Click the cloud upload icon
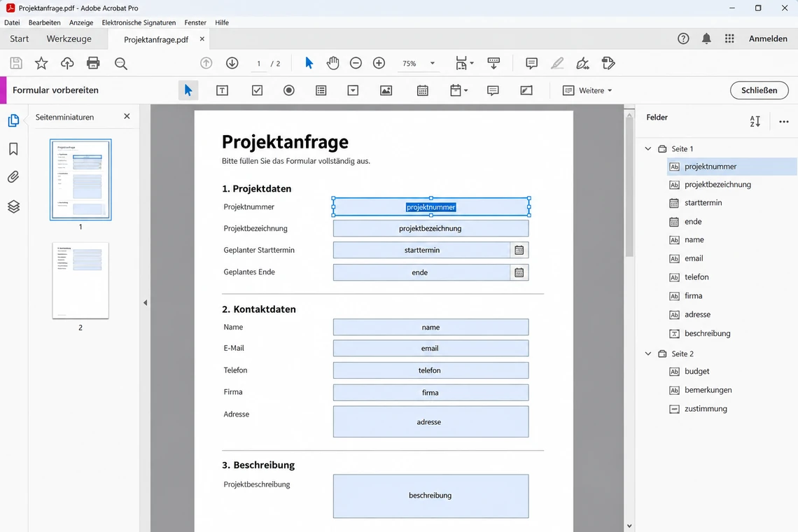798x532 pixels. click(x=67, y=63)
